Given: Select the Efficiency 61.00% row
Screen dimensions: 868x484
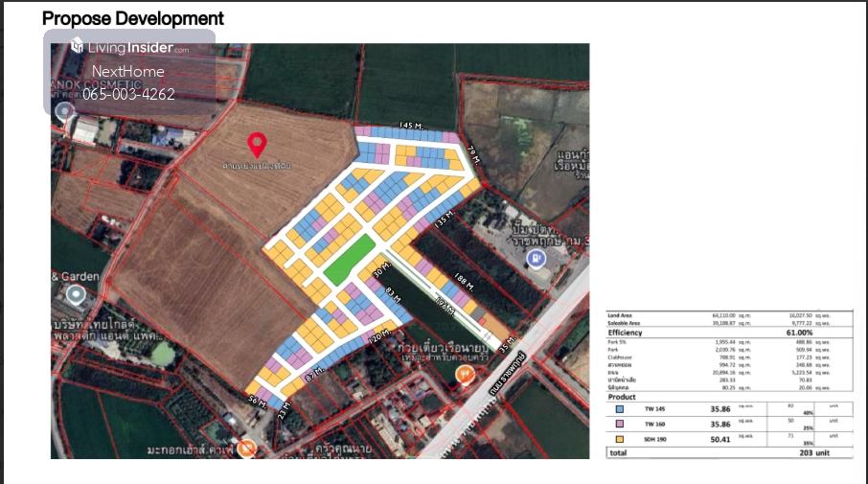Looking at the screenshot, I should (x=728, y=333).
